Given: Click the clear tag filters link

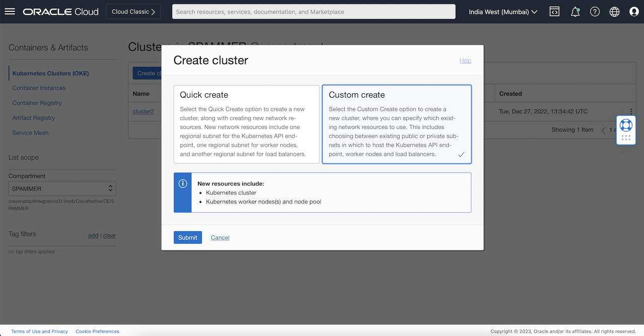Looking at the screenshot, I should 110,235.
